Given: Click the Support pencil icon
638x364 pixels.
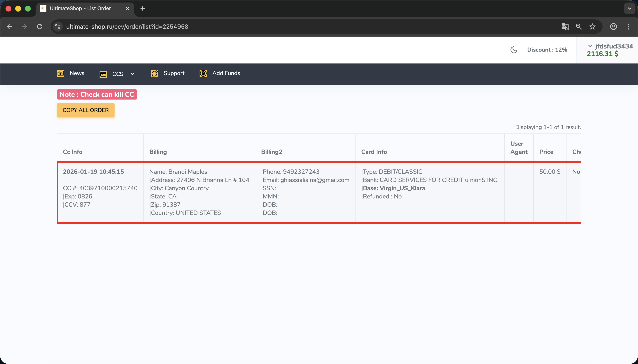Looking at the screenshot, I should click(x=155, y=73).
